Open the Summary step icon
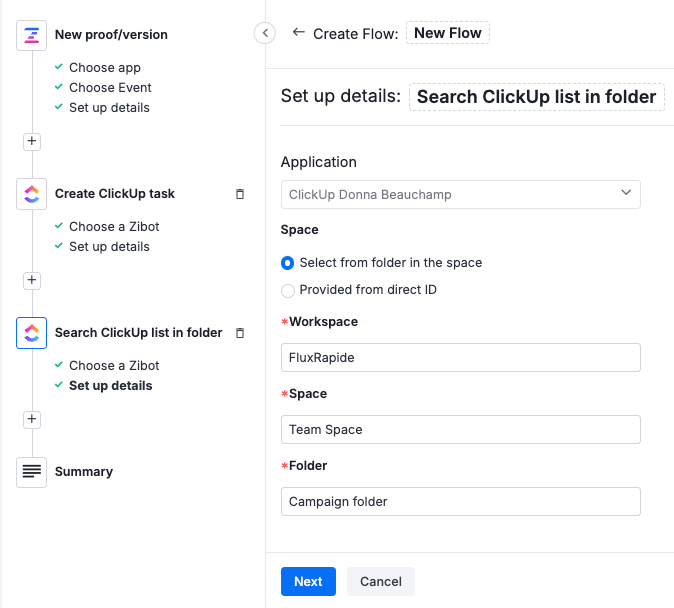Image resolution: width=674 pixels, height=608 pixels. point(31,472)
